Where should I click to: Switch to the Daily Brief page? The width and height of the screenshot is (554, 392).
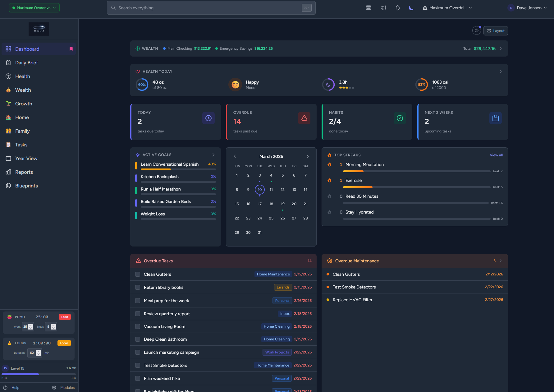point(27,62)
